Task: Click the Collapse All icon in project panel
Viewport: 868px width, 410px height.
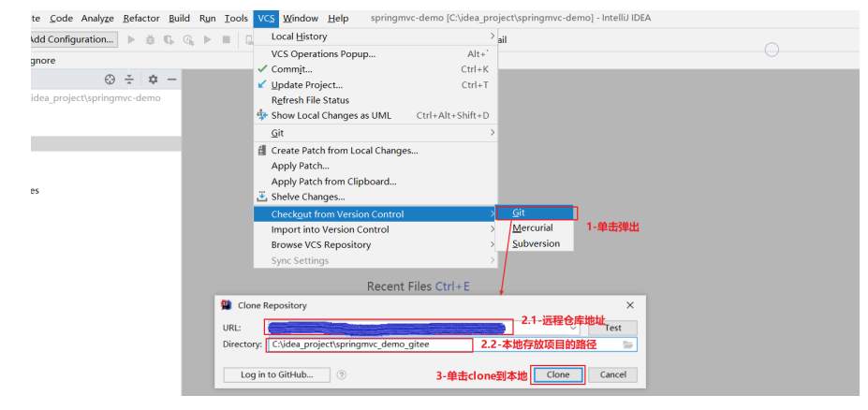Action: click(x=129, y=80)
